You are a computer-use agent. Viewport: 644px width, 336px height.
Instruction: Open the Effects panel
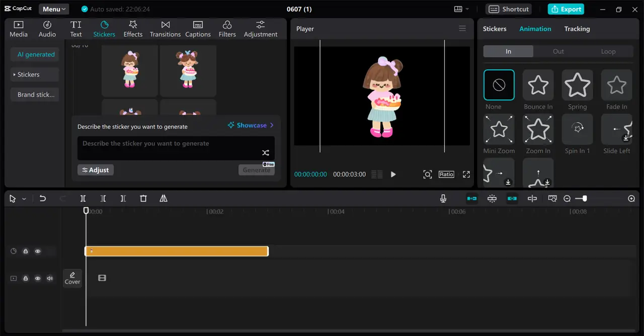pos(133,28)
